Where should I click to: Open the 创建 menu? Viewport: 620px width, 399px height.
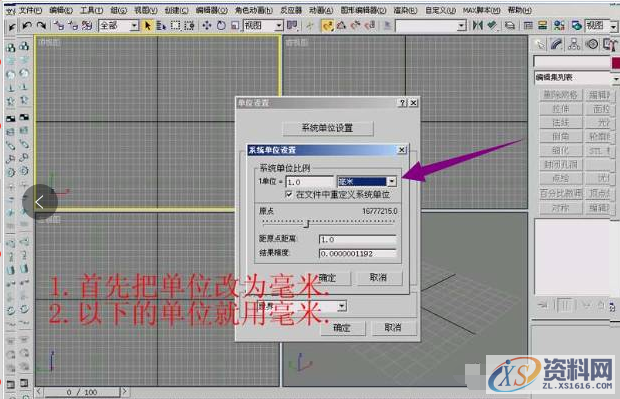coord(176,10)
